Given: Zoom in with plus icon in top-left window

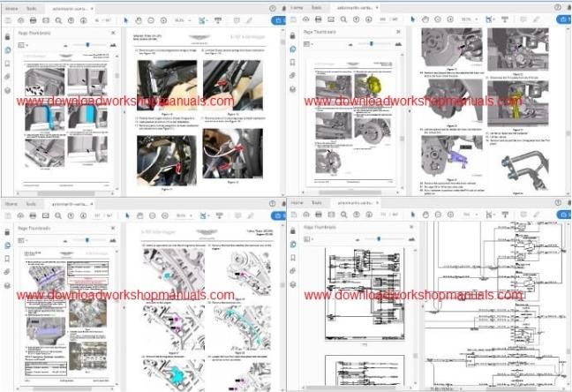Looking at the screenshot, I should click(x=163, y=20).
